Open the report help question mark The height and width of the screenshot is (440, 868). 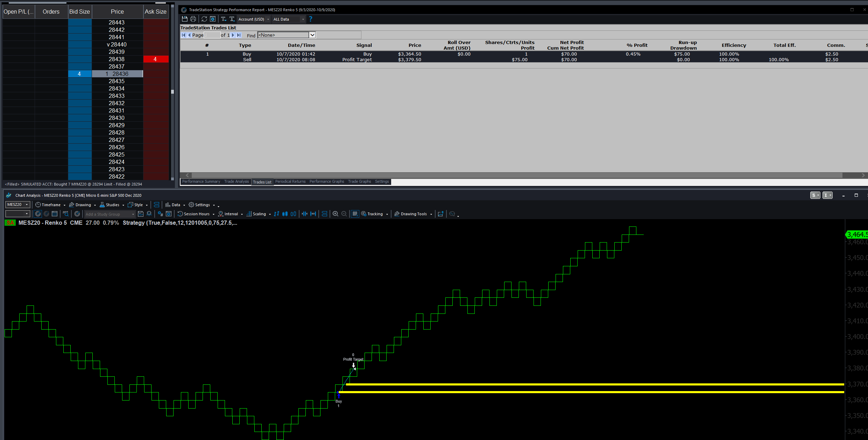point(310,19)
